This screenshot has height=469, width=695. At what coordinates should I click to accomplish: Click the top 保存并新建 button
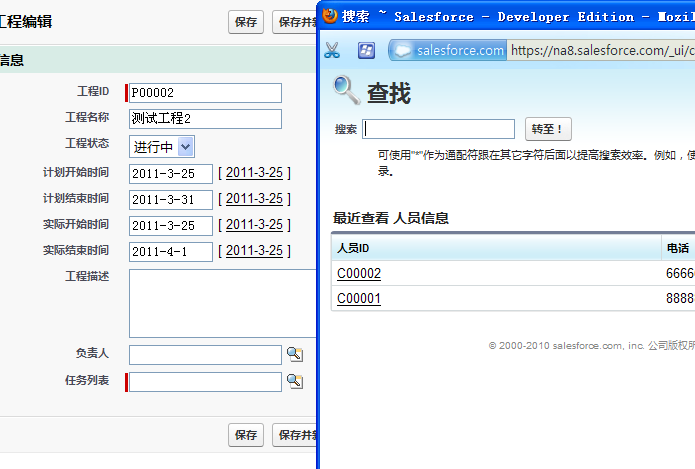click(295, 22)
